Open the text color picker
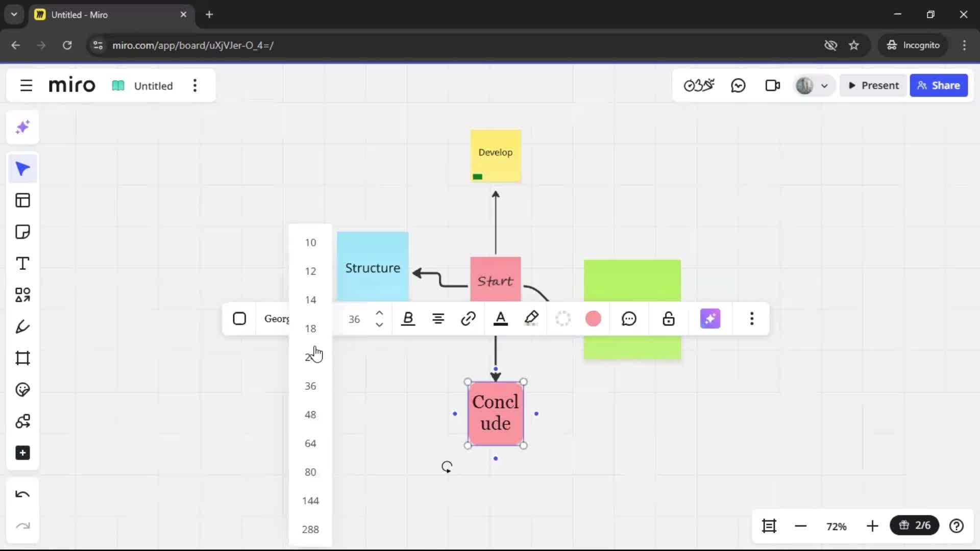Image resolution: width=980 pixels, height=551 pixels. click(501, 319)
